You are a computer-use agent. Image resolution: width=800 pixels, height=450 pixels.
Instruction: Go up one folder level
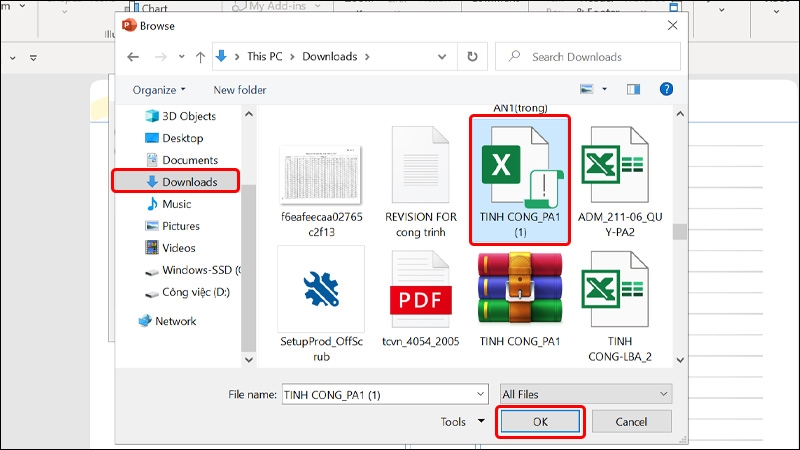200,57
